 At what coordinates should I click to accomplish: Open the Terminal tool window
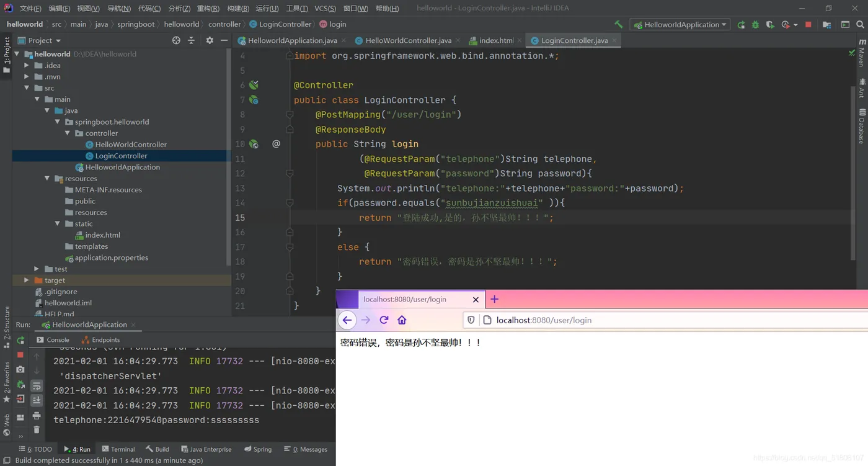click(x=118, y=449)
